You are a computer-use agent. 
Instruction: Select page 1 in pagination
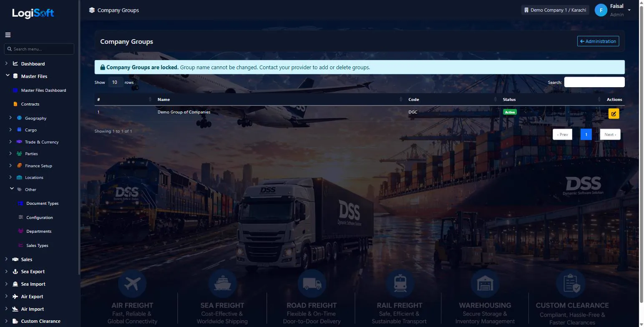point(586,134)
